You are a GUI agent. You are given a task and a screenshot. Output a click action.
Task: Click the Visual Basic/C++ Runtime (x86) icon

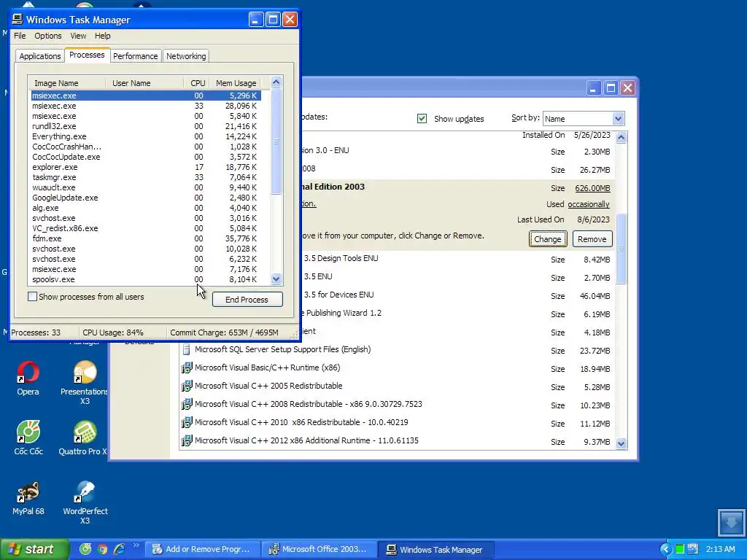(186, 367)
